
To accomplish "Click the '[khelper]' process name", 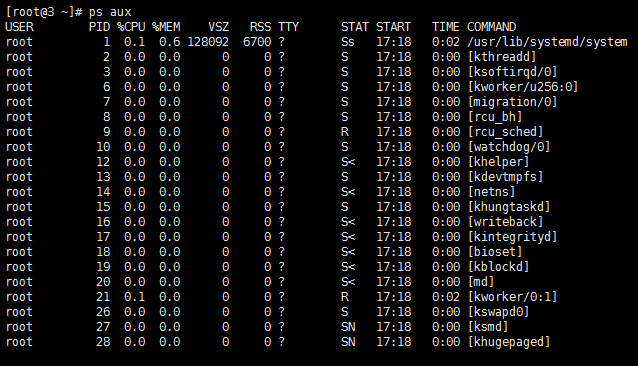I will coord(498,162).
